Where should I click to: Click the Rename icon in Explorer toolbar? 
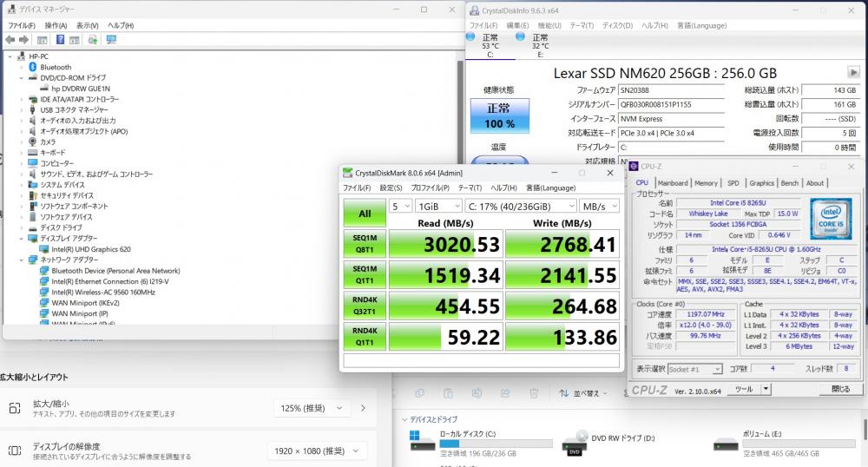(x=477, y=393)
